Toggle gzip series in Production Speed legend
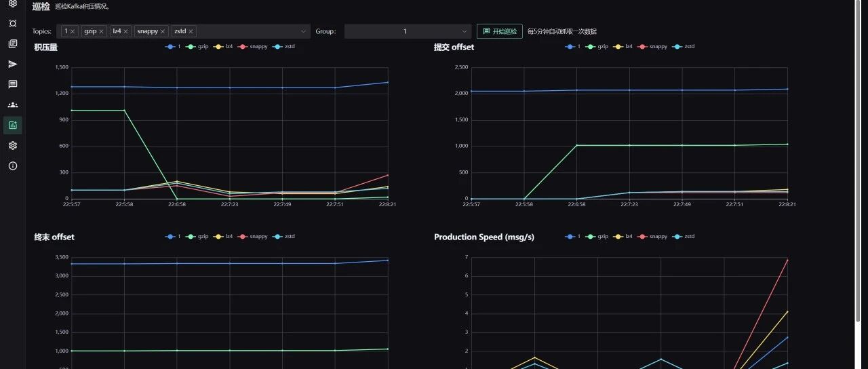Image resolution: width=868 pixels, height=369 pixels. click(x=597, y=237)
